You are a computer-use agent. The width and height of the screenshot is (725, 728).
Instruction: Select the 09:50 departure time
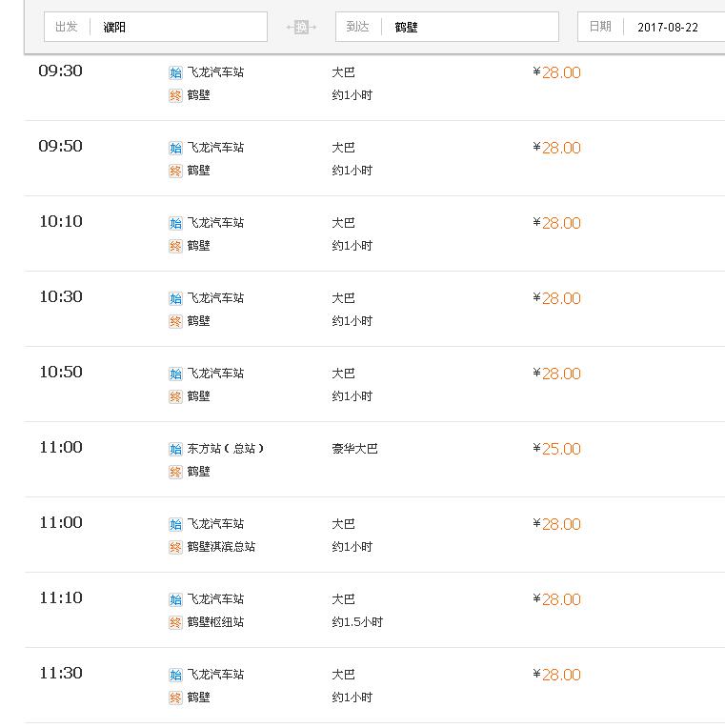click(60, 146)
